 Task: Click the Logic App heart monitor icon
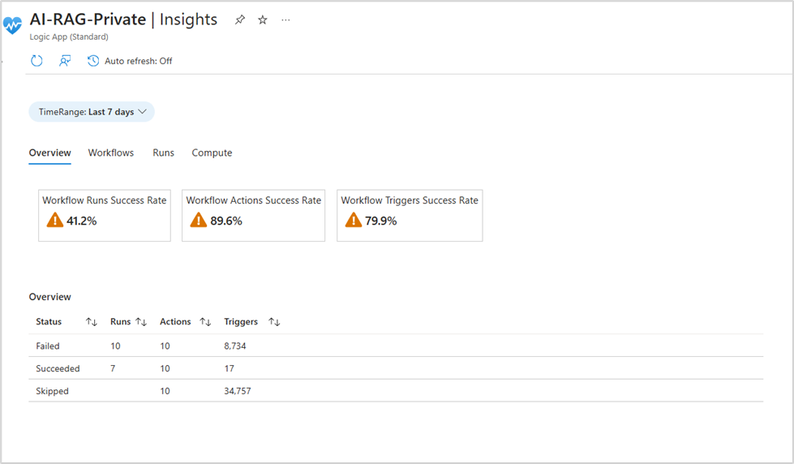(12, 25)
